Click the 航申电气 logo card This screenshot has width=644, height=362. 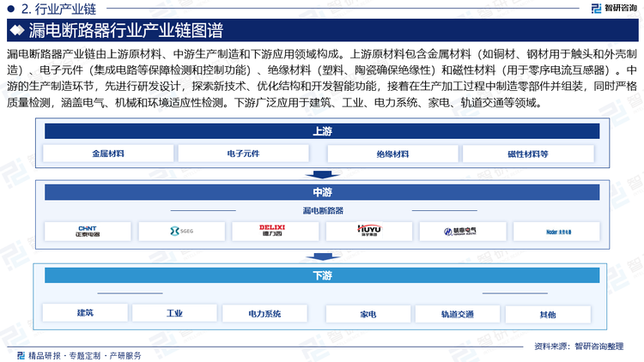coord(463,231)
